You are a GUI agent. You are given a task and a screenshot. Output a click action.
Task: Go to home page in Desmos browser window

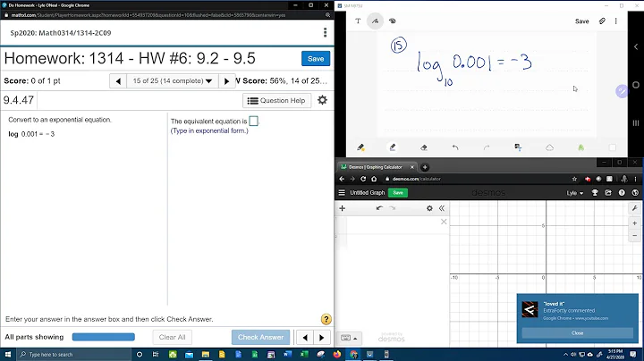point(374,179)
